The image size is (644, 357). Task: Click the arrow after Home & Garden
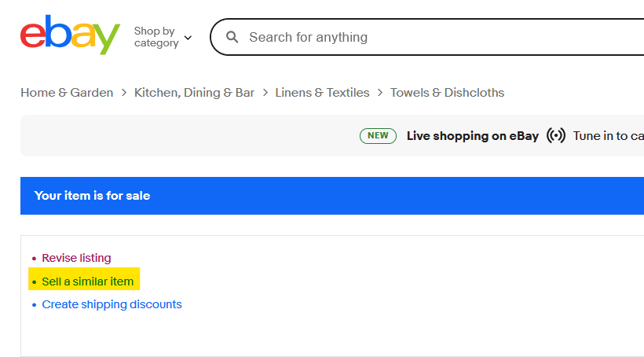pyautogui.click(x=123, y=93)
